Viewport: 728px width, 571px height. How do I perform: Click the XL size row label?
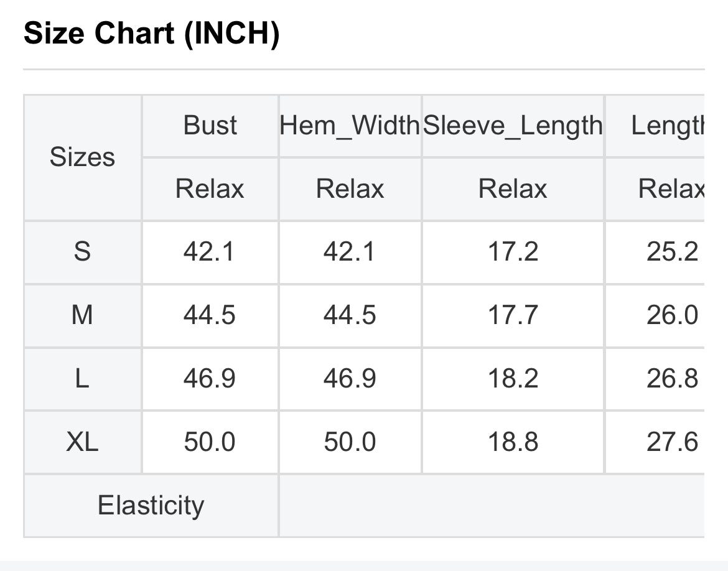[83, 442]
